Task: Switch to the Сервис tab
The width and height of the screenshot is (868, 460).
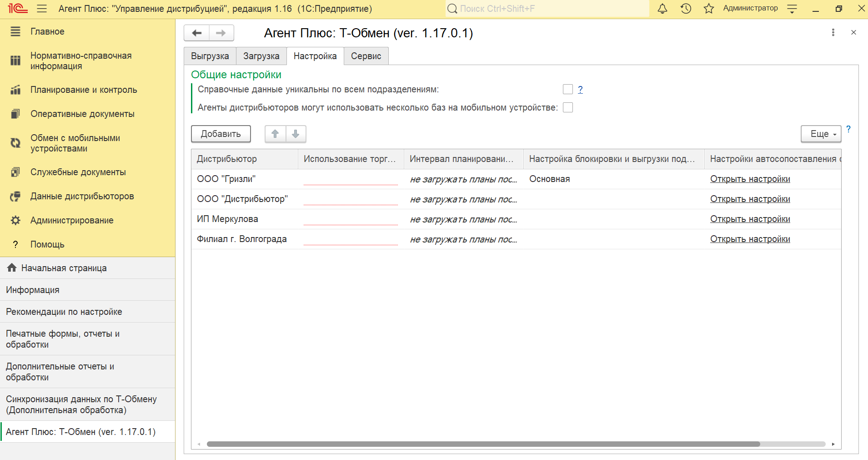Action: point(366,56)
